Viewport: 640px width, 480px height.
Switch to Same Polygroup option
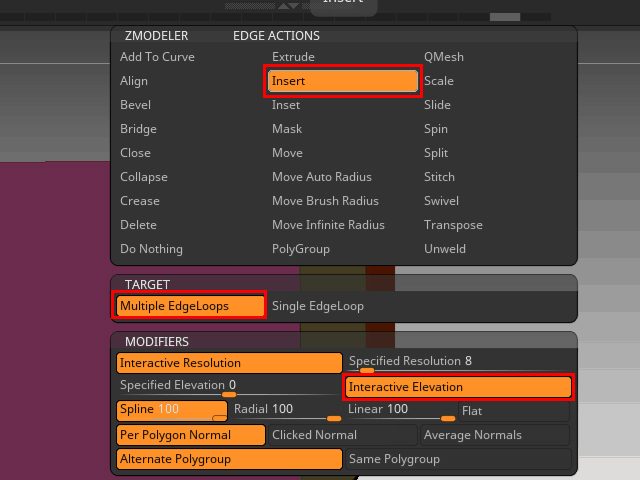pyautogui.click(x=458, y=460)
